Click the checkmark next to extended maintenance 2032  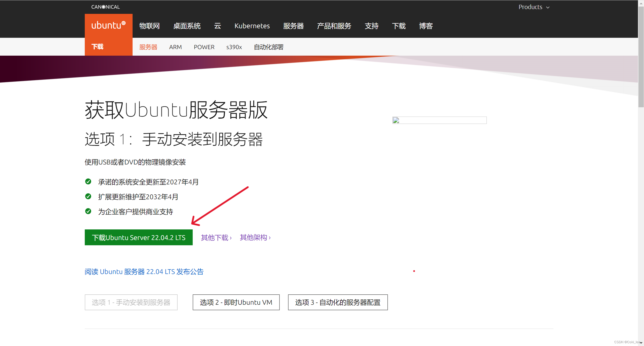(88, 197)
